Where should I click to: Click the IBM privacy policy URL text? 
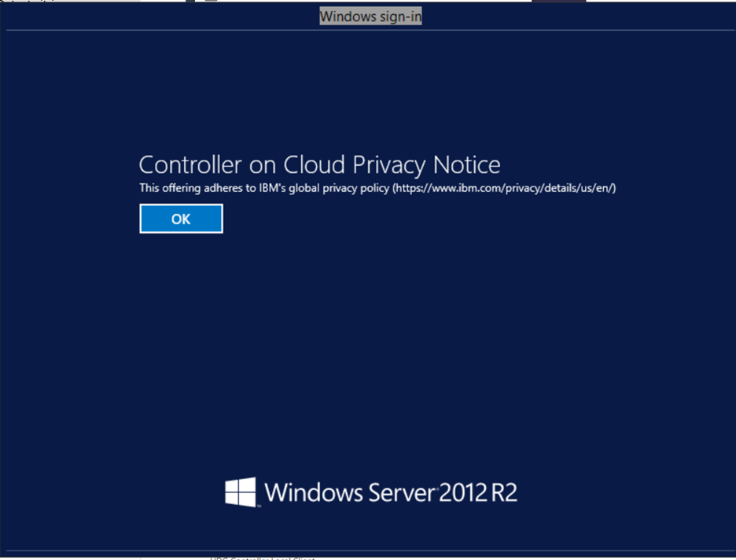pos(504,188)
